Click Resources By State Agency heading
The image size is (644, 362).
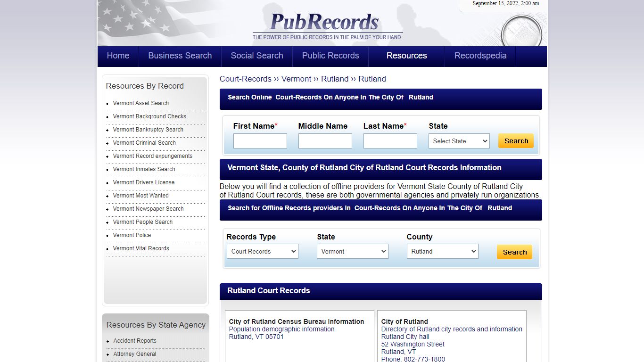click(156, 325)
